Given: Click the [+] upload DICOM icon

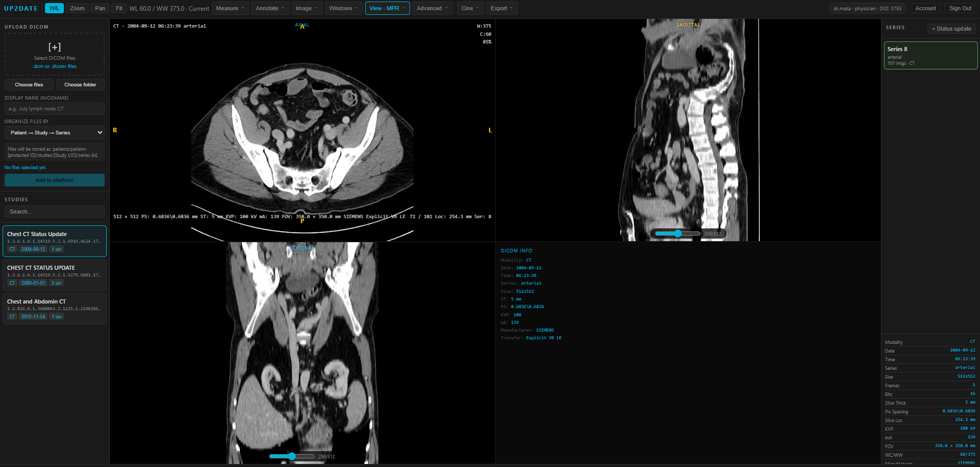Looking at the screenshot, I should [x=55, y=47].
